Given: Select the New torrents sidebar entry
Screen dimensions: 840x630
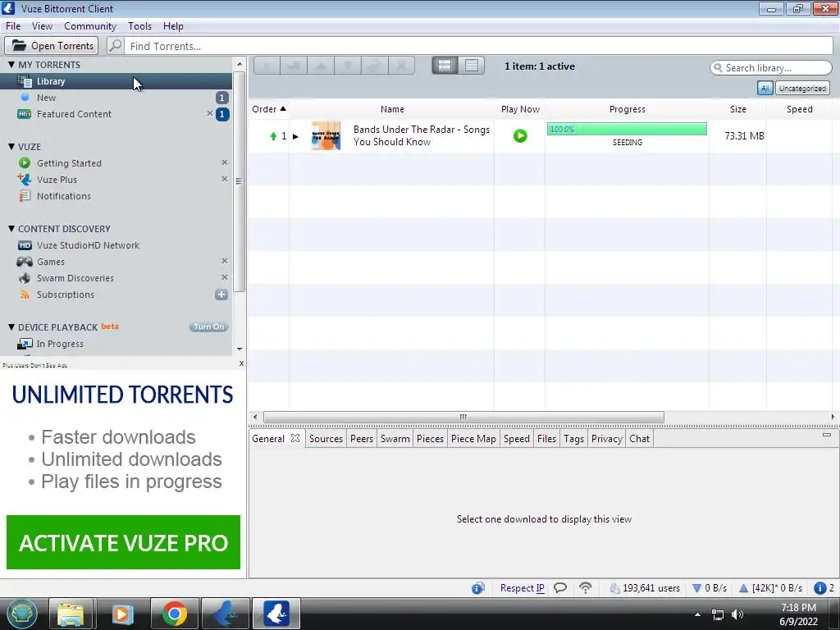Looking at the screenshot, I should 46,98.
